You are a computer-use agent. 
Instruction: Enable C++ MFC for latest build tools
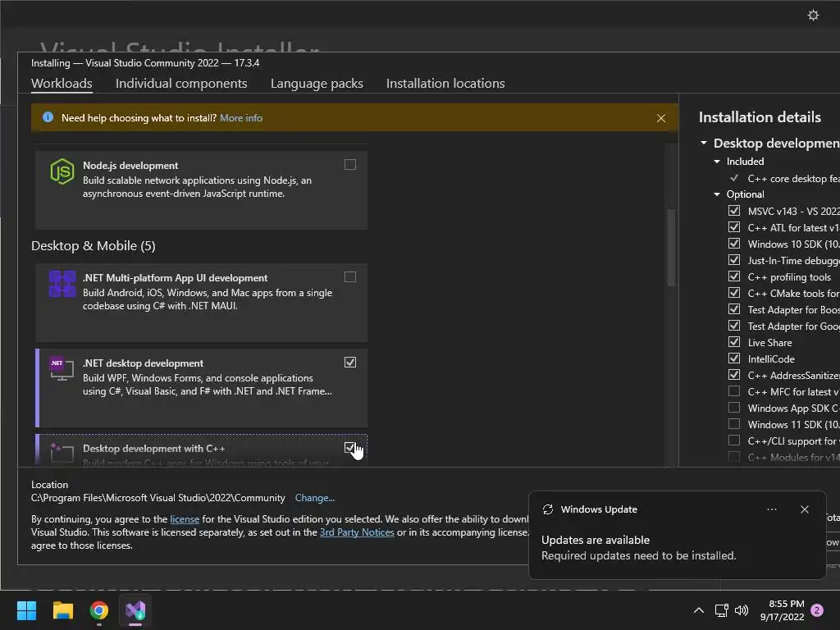pos(734,391)
